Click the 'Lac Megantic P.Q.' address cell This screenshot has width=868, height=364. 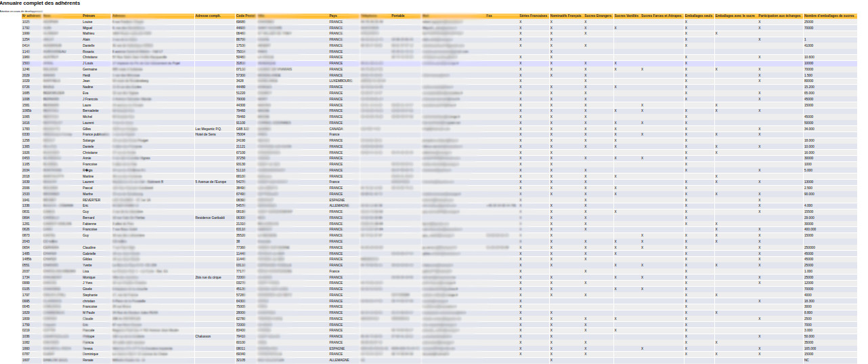pyautogui.click(x=208, y=128)
